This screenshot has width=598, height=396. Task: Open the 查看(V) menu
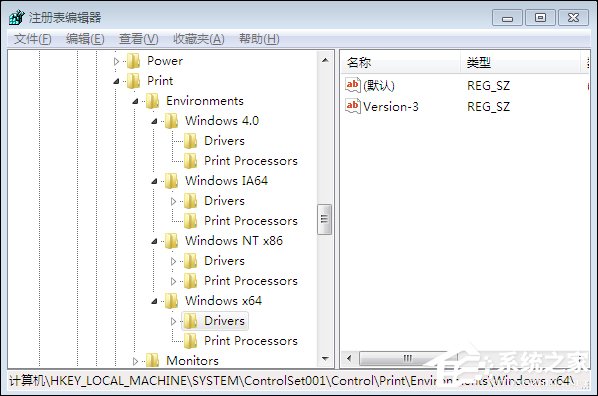coord(138,39)
